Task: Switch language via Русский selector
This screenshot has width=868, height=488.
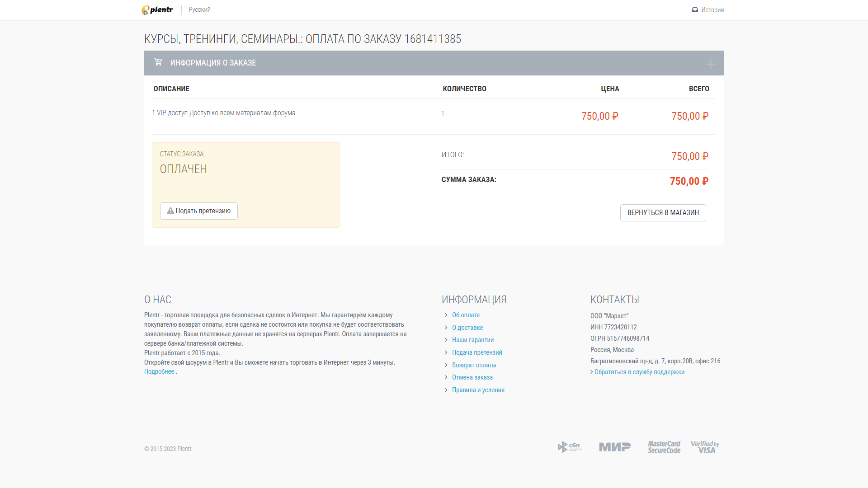Action: [x=199, y=10]
